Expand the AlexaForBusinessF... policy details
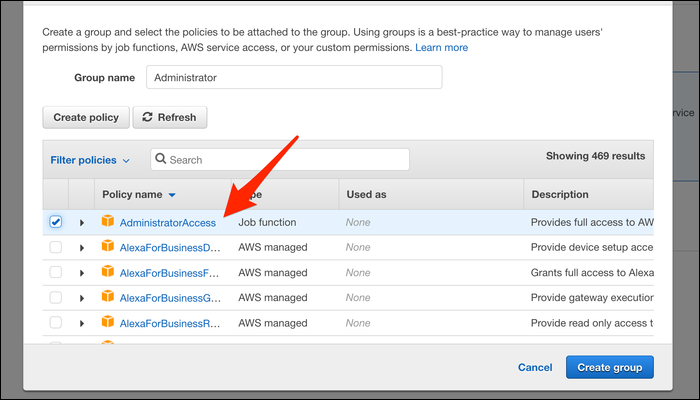 pos(82,273)
